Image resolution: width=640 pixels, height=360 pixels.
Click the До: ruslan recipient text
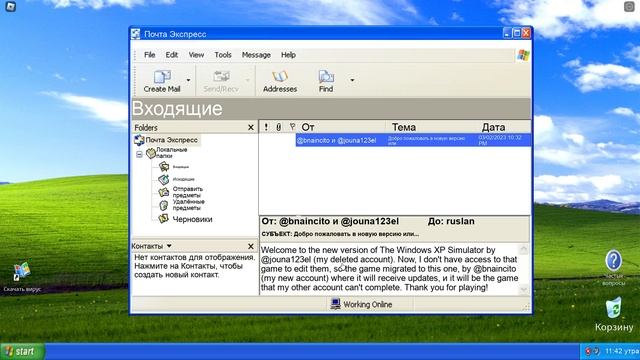451,221
